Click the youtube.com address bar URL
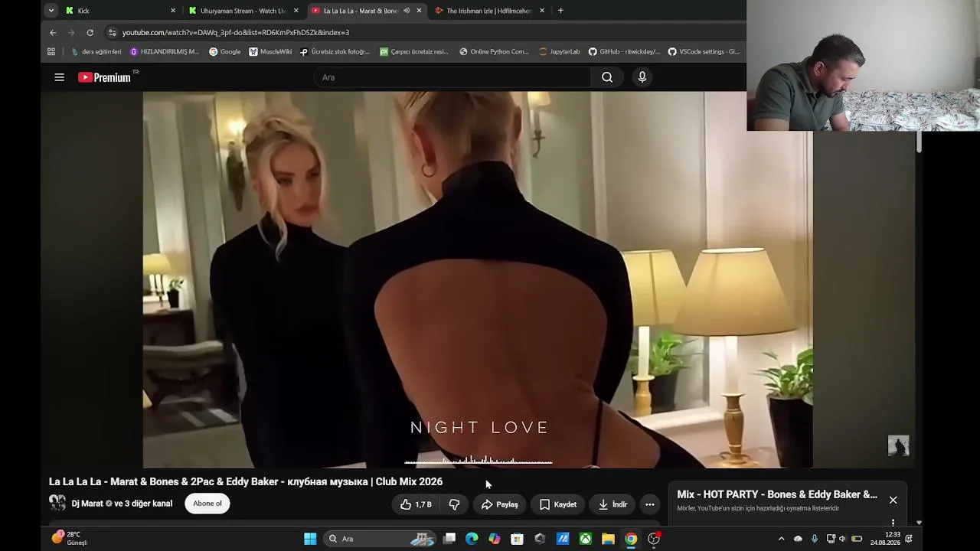The height and width of the screenshot is (551, 980). pyautogui.click(x=236, y=32)
